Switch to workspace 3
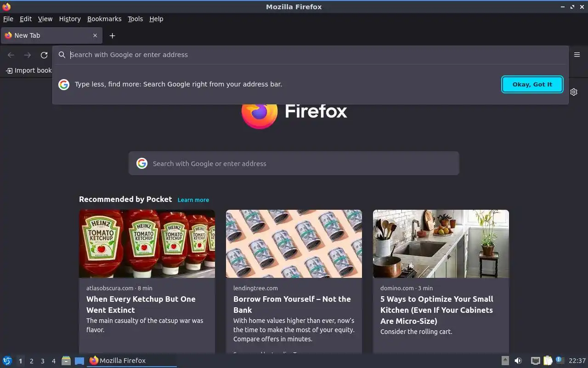 click(x=42, y=361)
